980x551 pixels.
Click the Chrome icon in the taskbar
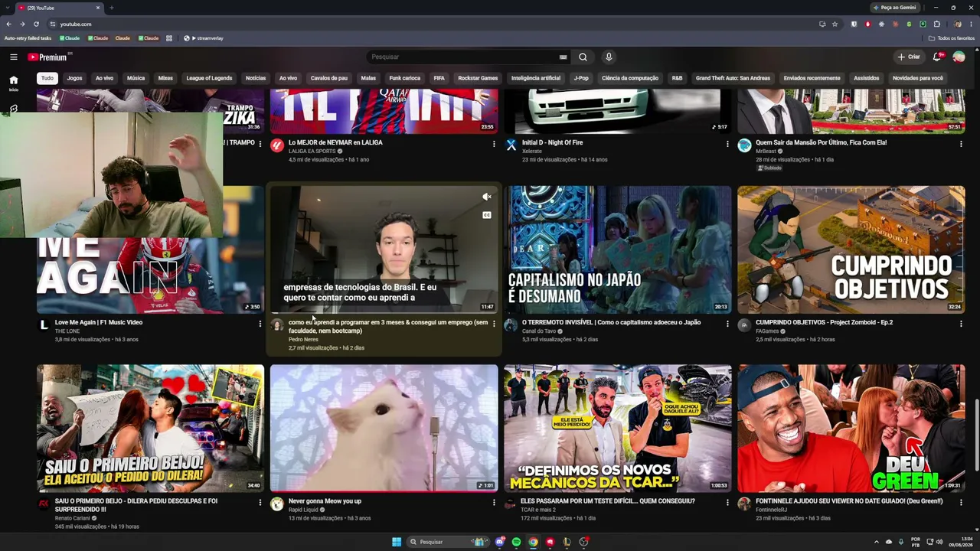(534, 542)
